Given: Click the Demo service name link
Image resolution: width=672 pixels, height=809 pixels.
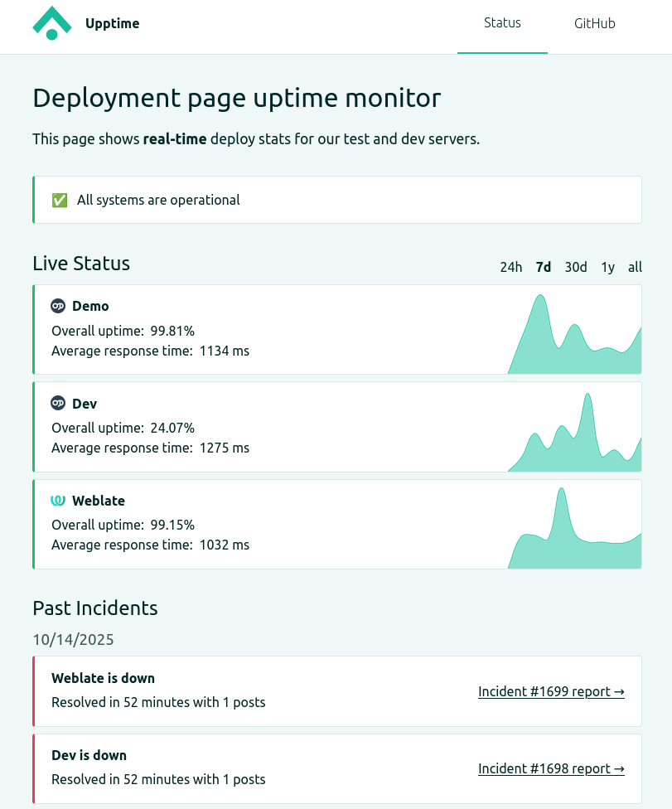Looking at the screenshot, I should tap(90, 306).
